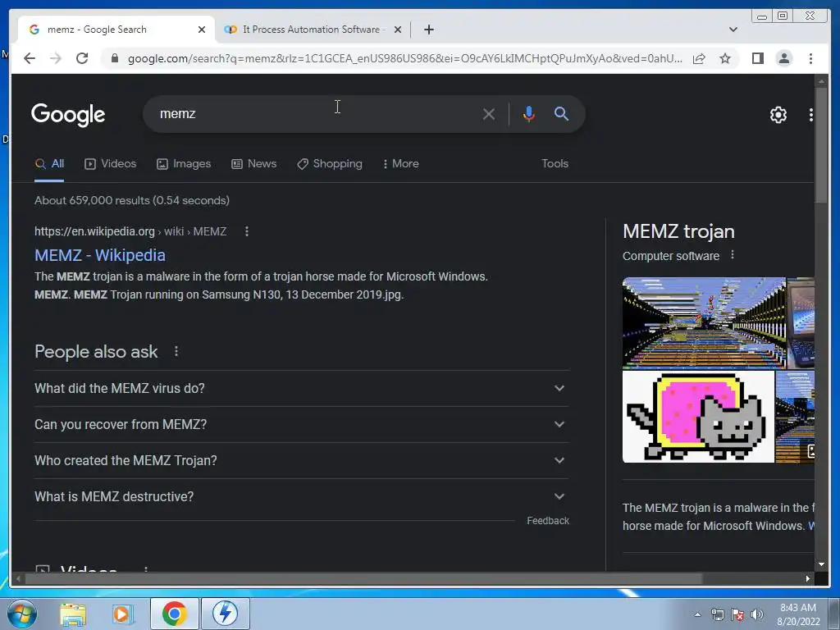Open MEMZ trojan panel options dots
The height and width of the screenshot is (630, 840).
tap(733, 256)
